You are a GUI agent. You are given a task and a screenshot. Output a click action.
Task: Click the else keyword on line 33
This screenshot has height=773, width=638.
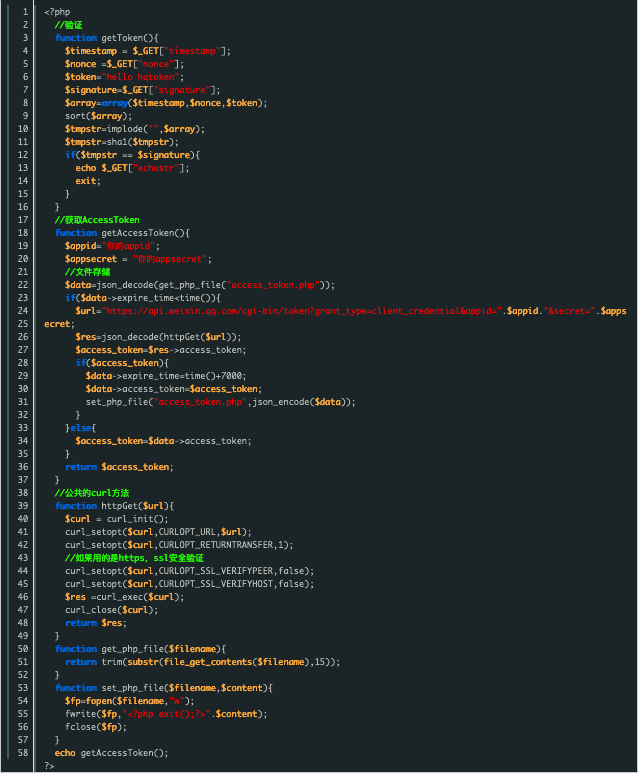click(x=81, y=428)
